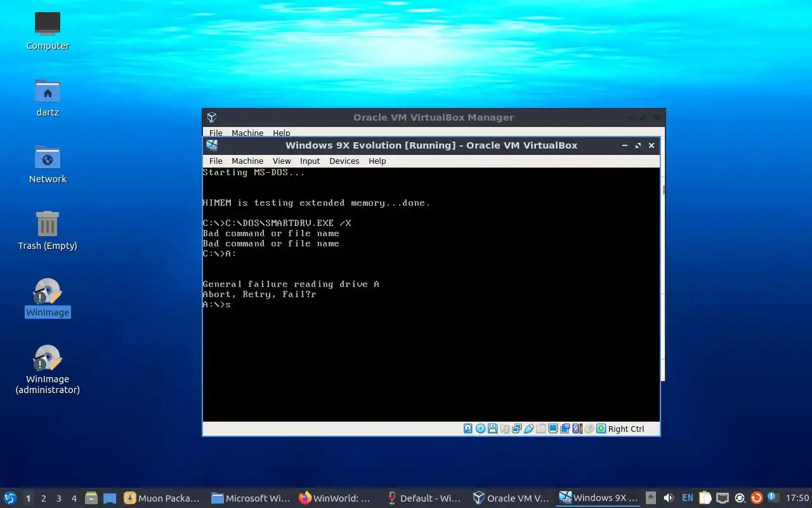Switch to virtual desktop 1
Screen dimensions: 812x508
[28, 498]
